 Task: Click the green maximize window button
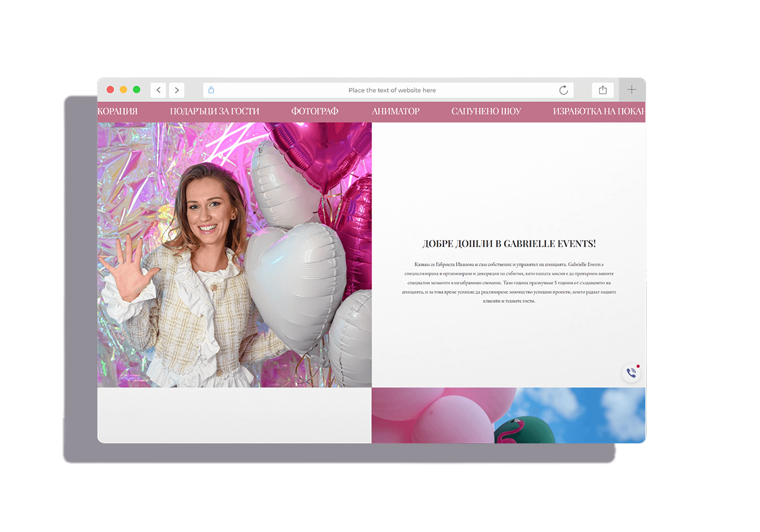point(137,90)
